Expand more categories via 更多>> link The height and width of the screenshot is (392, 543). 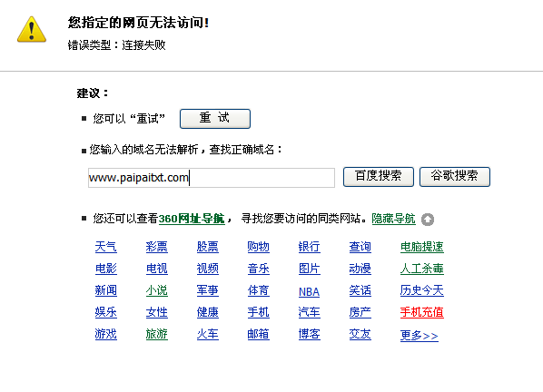coord(420,335)
